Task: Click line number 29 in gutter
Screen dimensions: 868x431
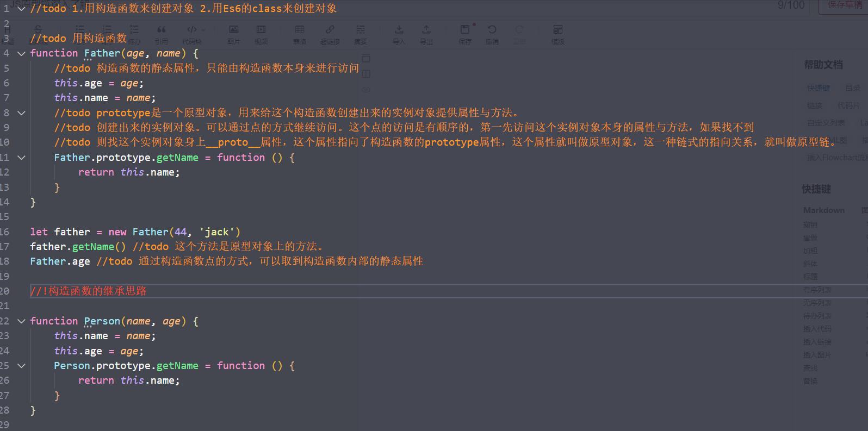Action: (4, 425)
